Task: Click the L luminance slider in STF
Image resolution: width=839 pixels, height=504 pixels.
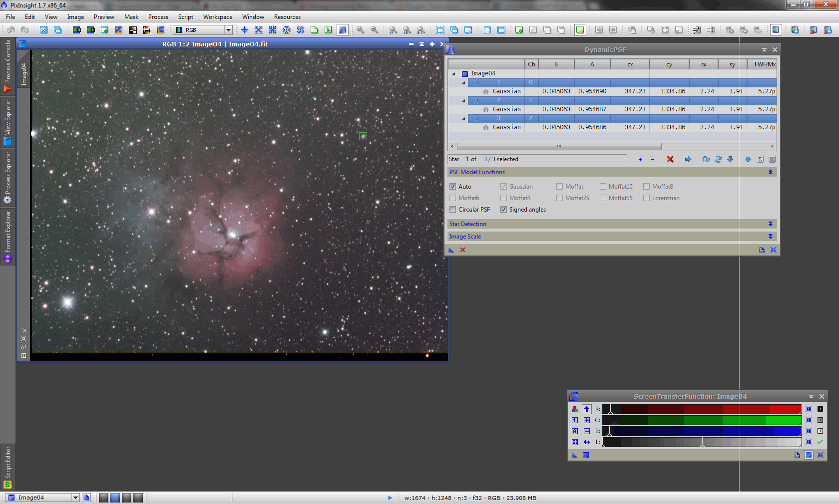Action: (702, 442)
